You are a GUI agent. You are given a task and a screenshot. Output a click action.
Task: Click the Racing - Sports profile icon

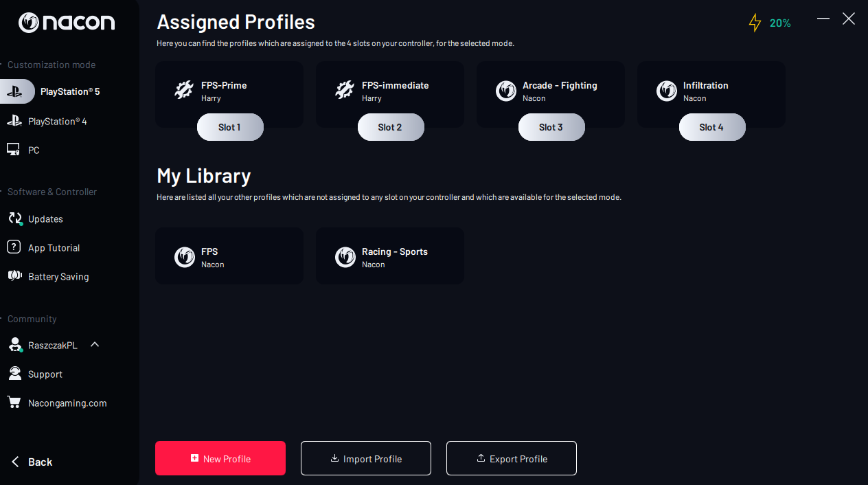point(345,258)
